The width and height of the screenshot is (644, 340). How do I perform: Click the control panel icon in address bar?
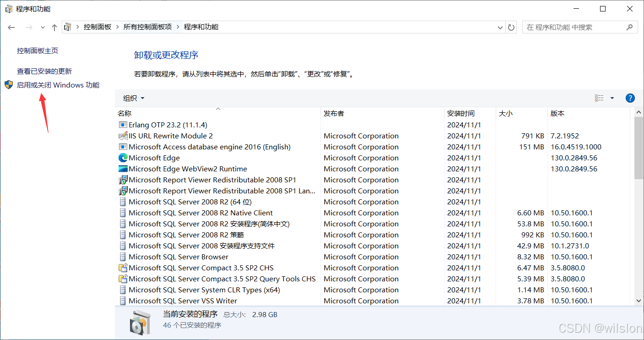coord(68,27)
